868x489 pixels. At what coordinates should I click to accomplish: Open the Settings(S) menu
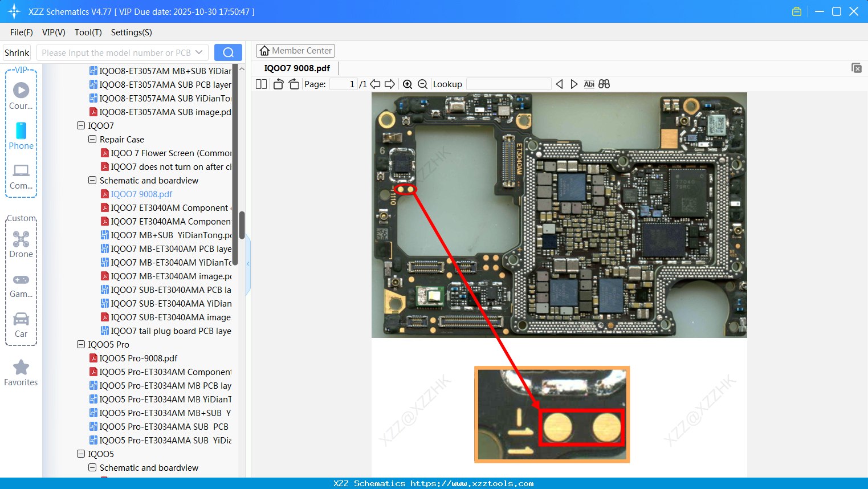132,32
